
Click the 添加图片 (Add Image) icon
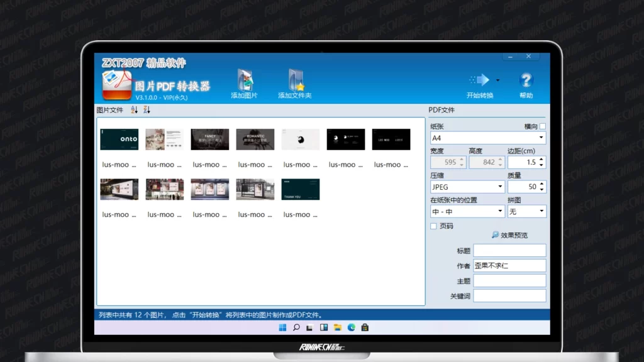(245, 81)
